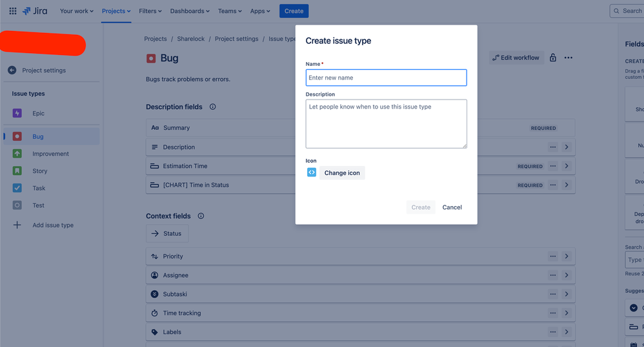Viewport: 644px width, 347px height.
Task: Expand the Time tracking row chevron
Action: pos(567,313)
